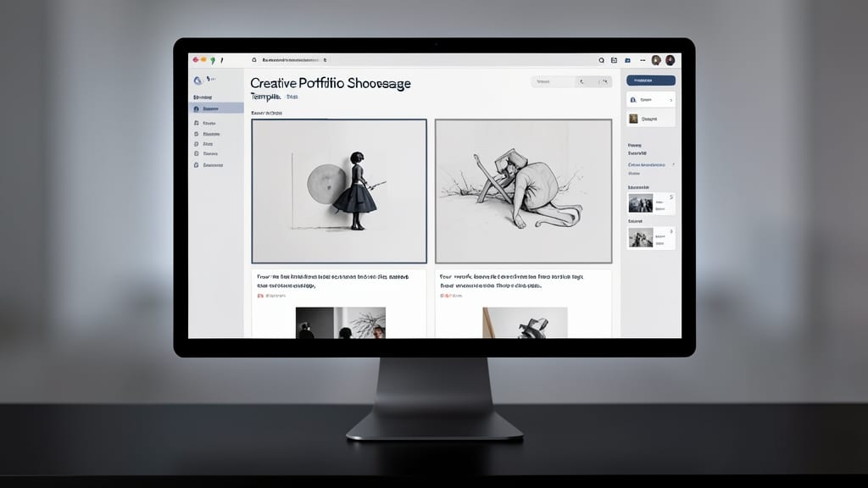Click the calendar-style icon in the browser toolbar

click(x=614, y=60)
